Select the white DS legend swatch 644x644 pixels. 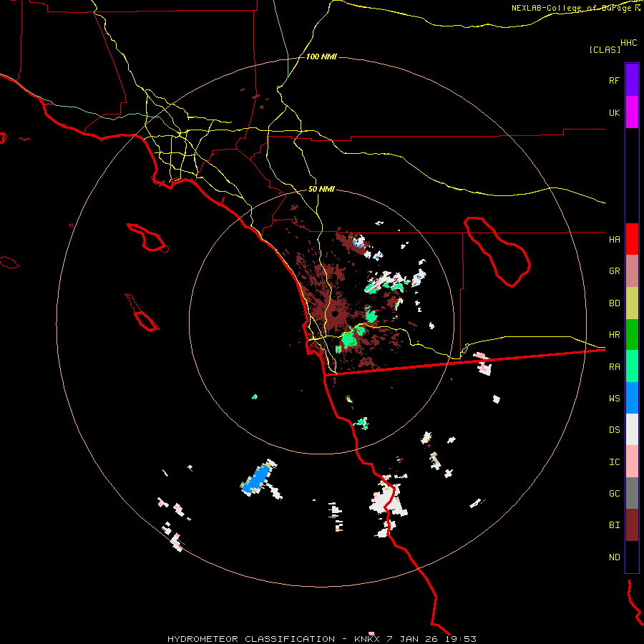pyautogui.click(x=632, y=429)
